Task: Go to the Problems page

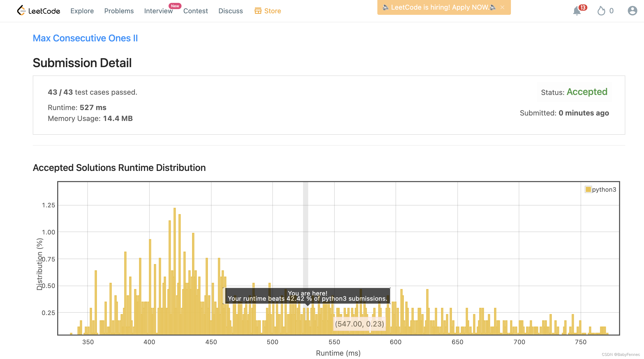Action: [119, 11]
